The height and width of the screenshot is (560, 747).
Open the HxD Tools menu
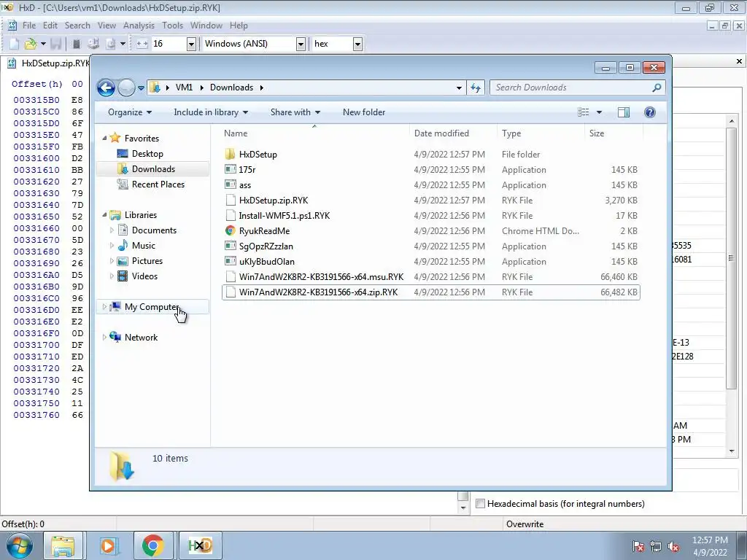click(172, 26)
